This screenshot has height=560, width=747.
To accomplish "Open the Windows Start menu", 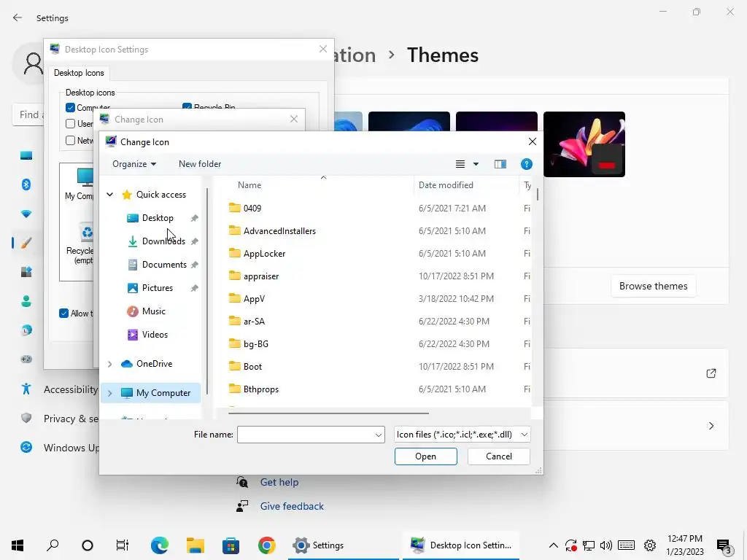I will coord(18,545).
